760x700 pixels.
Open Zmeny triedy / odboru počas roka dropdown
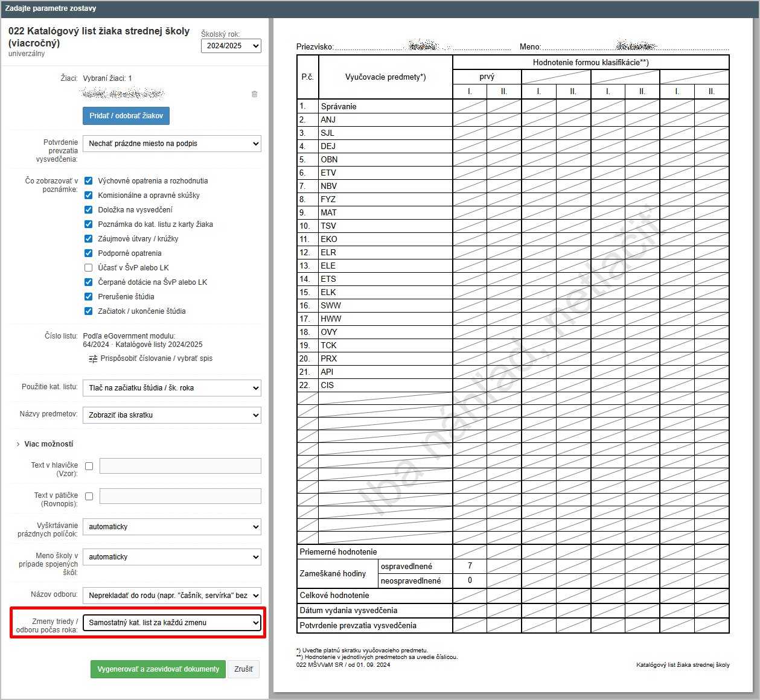coord(172,623)
